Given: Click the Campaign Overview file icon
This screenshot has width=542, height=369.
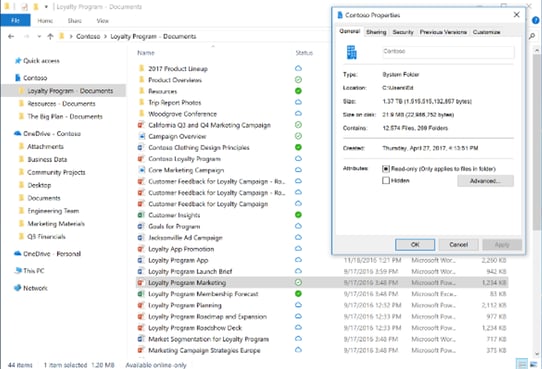Looking at the screenshot, I should click(x=141, y=136).
